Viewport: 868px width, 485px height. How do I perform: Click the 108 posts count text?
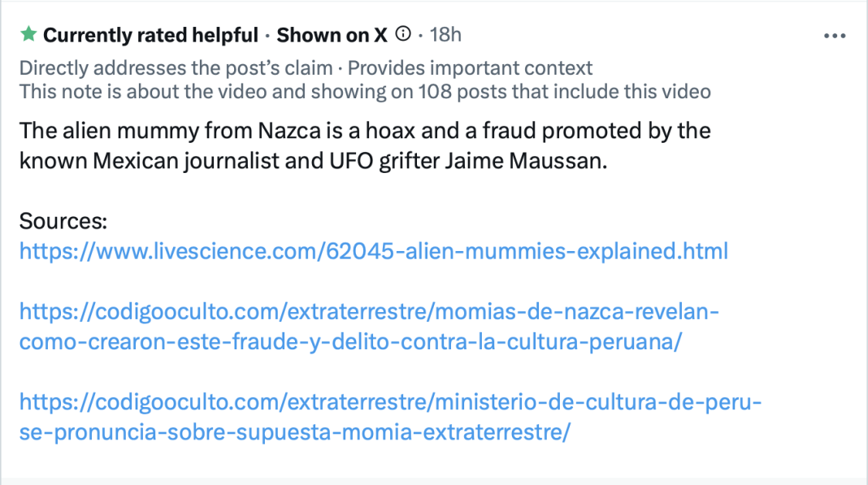pyautogui.click(x=458, y=91)
